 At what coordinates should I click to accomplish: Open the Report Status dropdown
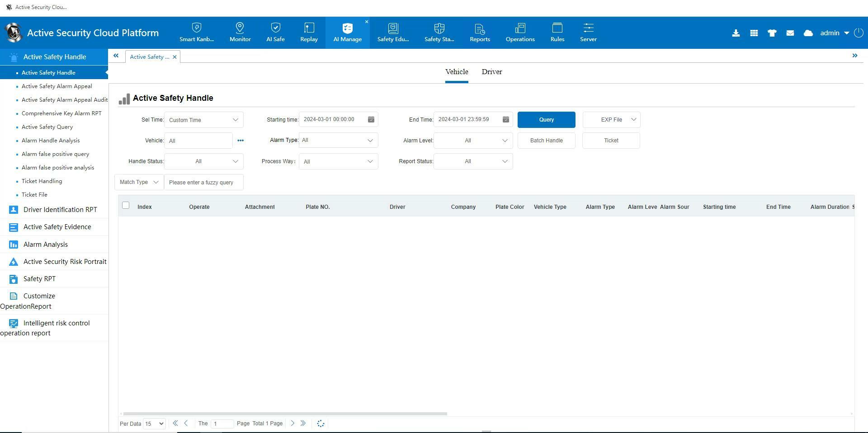pos(473,161)
